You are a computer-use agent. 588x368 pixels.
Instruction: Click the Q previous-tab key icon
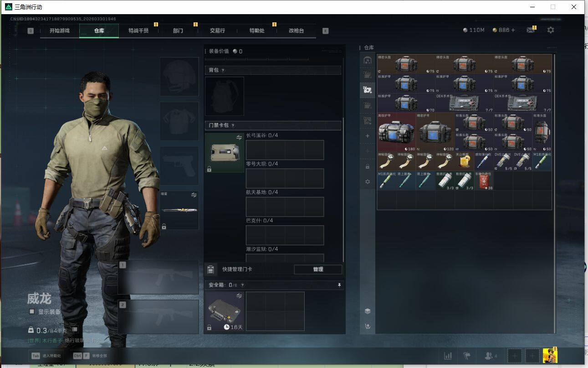31,31
